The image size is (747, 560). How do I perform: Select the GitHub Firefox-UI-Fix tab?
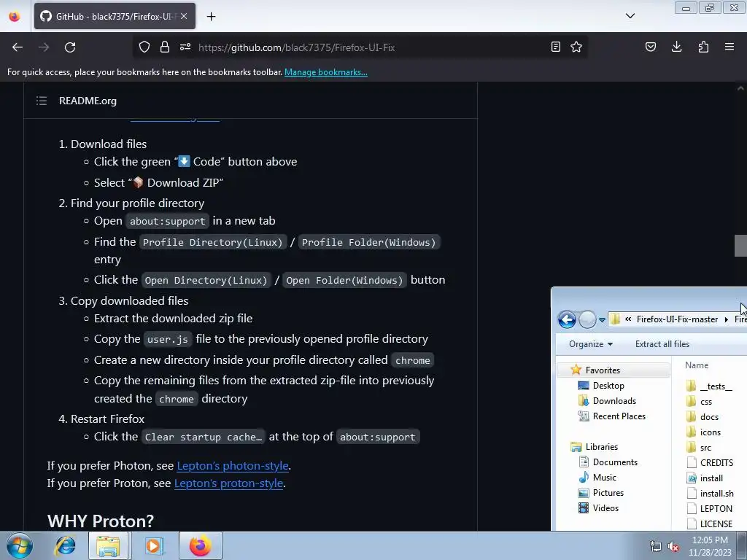[x=115, y=16]
